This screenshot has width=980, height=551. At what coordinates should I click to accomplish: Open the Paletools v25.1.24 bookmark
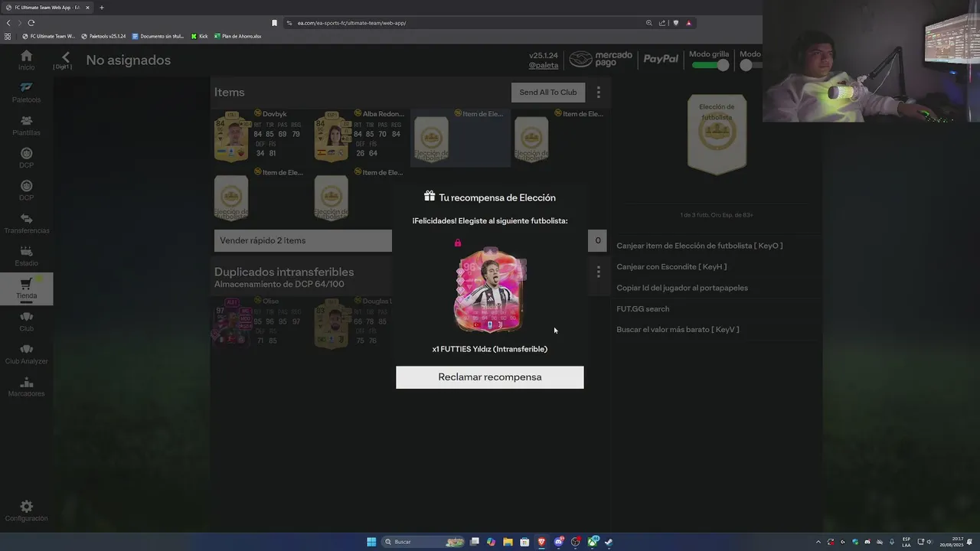point(103,36)
